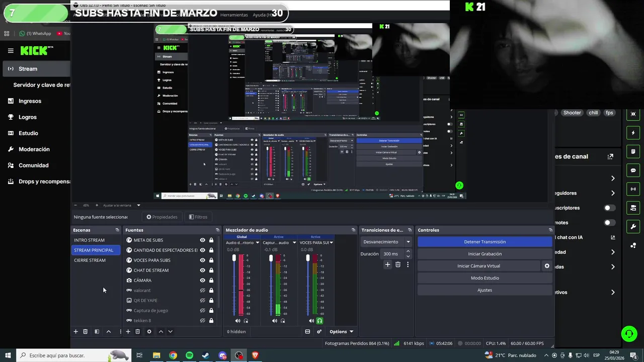Open the Kick hamburger menu
Screen dimensions: 644x362
pos(11,51)
